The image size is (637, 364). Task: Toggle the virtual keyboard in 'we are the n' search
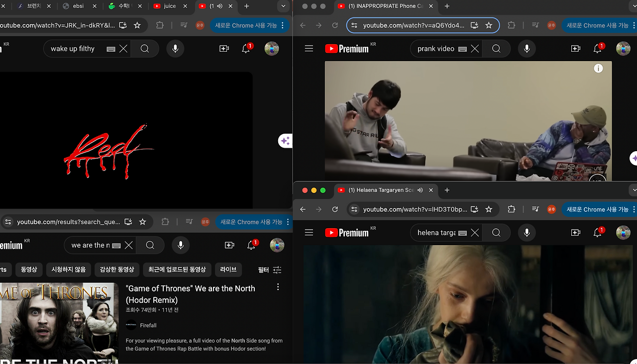[116, 245]
